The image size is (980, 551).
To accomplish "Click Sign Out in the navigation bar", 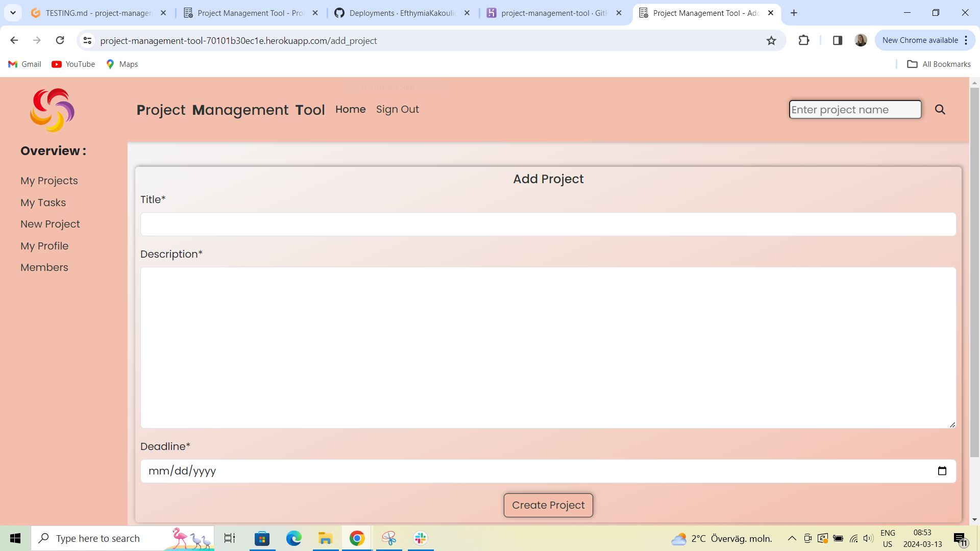I will (398, 109).
